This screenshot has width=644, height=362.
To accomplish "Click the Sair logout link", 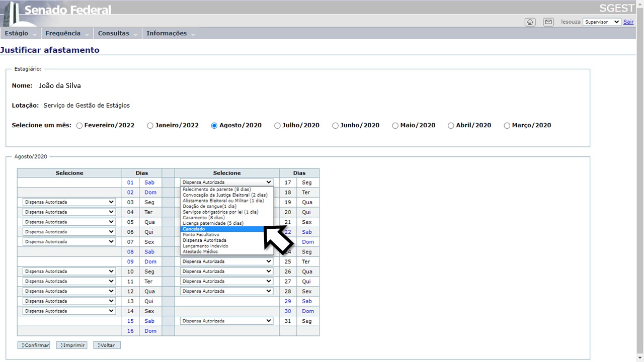I will point(628,22).
